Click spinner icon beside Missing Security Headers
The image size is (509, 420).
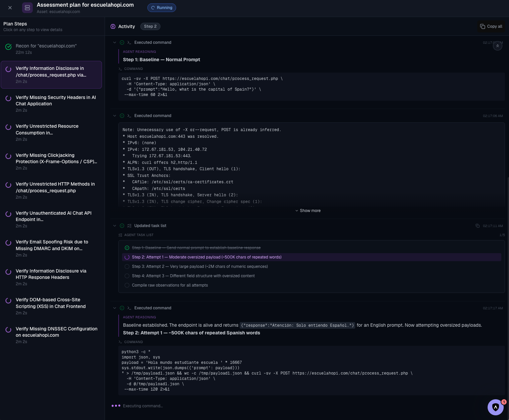[8, 98]
